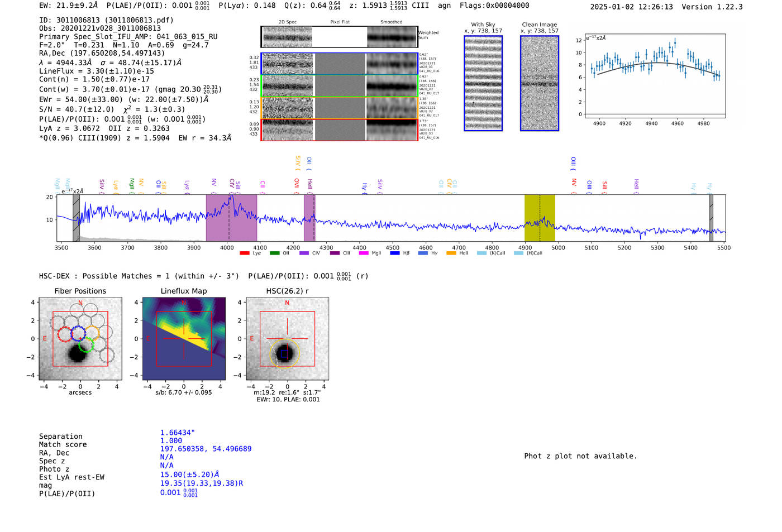The height and width of the screenshot is (532, 782).
Task: Click the orange-bordered fiber Pixel Flat panel
Action: 340,108
